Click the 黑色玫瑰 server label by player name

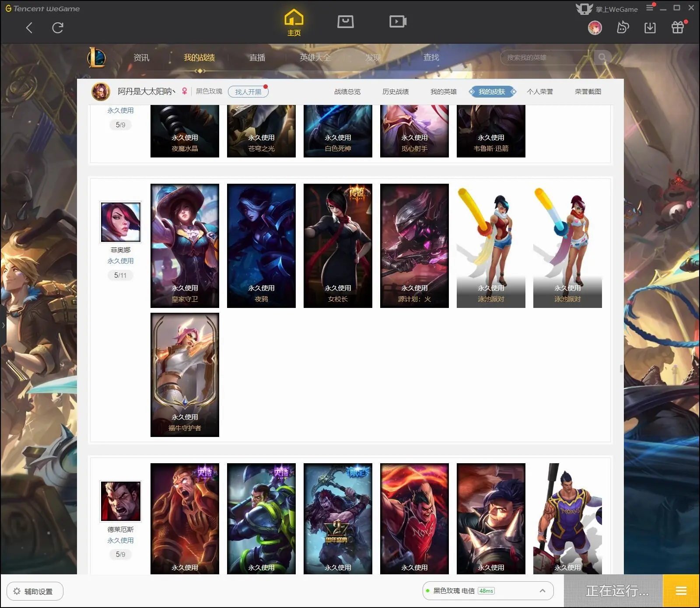(209, 91)
